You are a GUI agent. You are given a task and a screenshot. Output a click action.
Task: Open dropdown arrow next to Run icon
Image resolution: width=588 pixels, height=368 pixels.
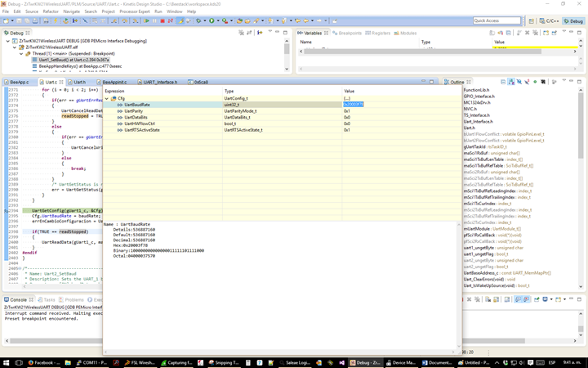point(218,21)
